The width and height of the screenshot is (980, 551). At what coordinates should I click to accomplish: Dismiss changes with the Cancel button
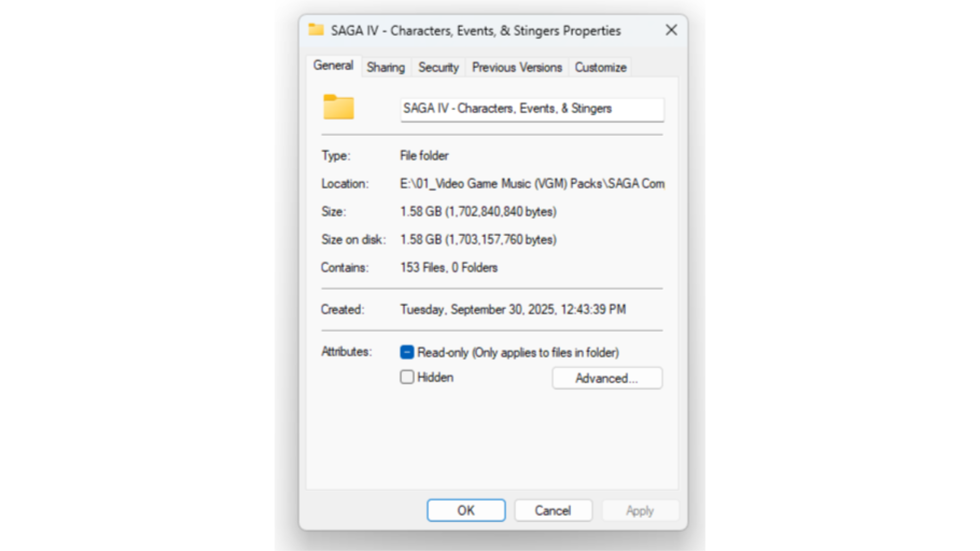pos(553,510)
